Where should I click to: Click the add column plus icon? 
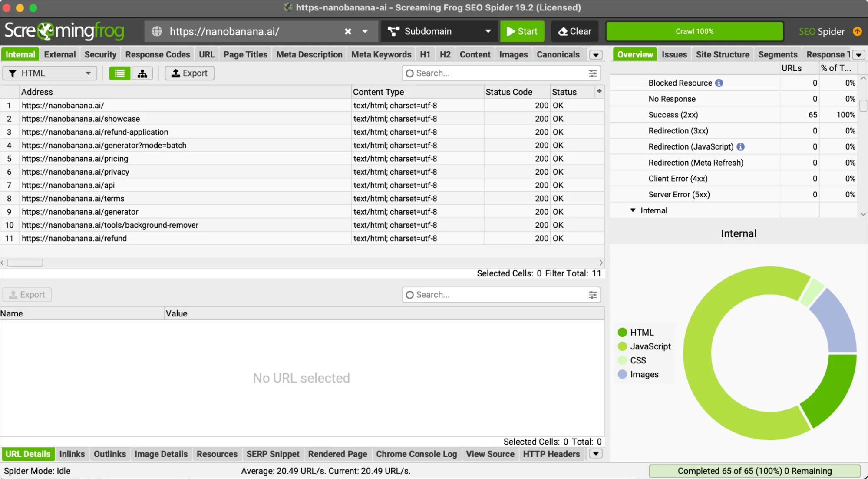599,91
